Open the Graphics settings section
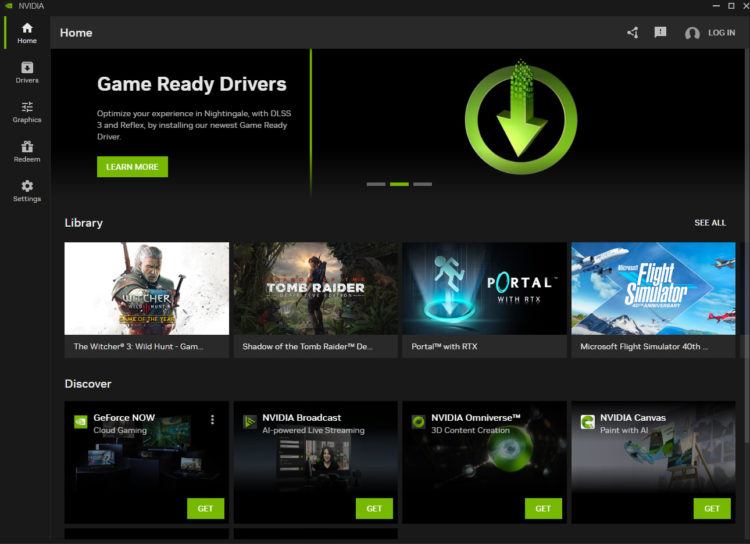Screen dimensions: 750x544 point(27,112)
